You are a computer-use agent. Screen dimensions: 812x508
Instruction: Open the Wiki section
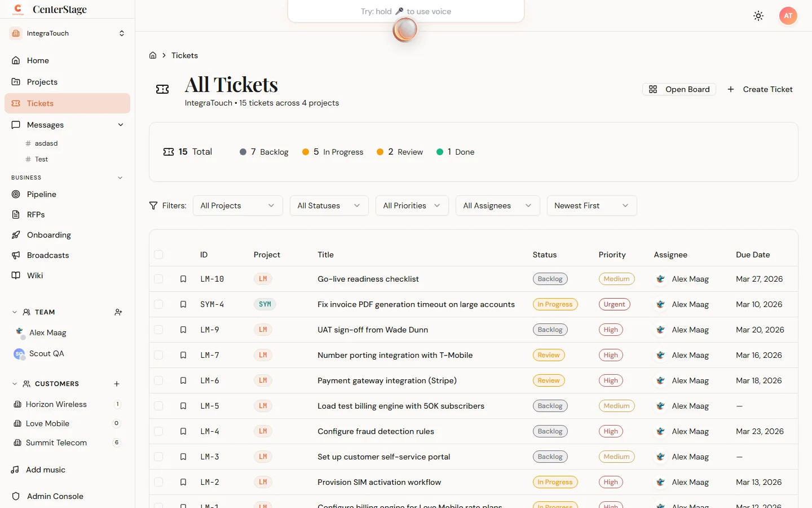pos(35,275)
